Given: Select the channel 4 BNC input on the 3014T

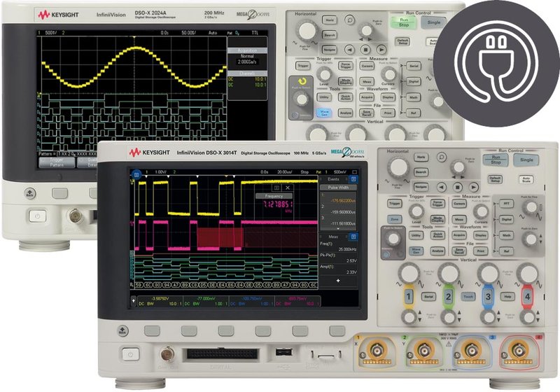Looking at the screenshot, I should click(x=518, y=351).
